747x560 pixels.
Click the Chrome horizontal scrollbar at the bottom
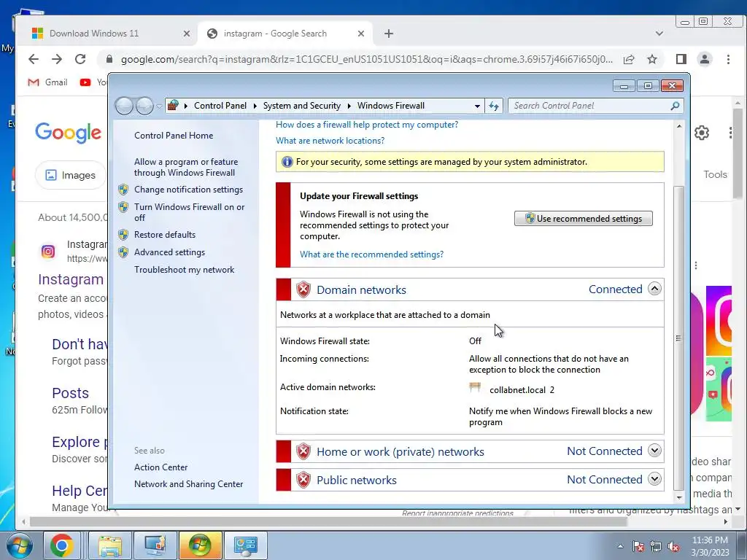[329, 521]
